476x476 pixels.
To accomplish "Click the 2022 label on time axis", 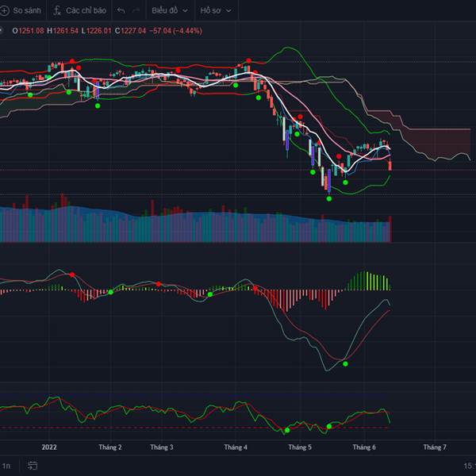I will click(49, 447).
